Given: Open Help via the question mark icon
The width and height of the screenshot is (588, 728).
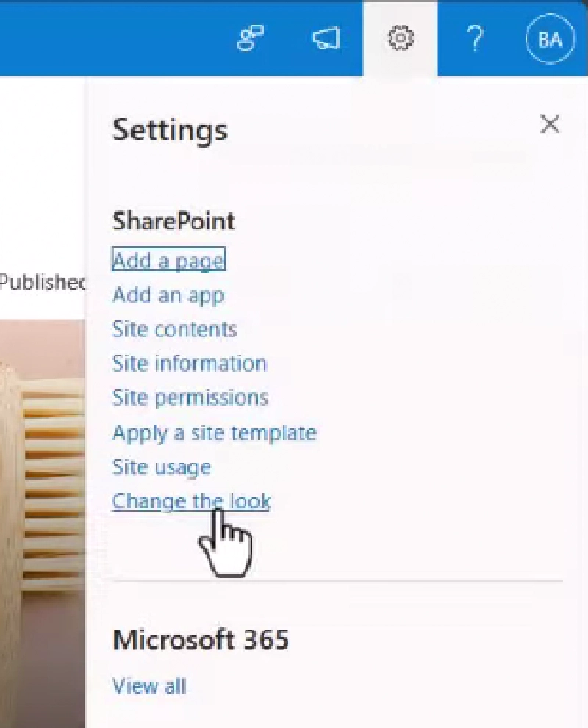Looking at the screenshot, I should tap(476, 40).
